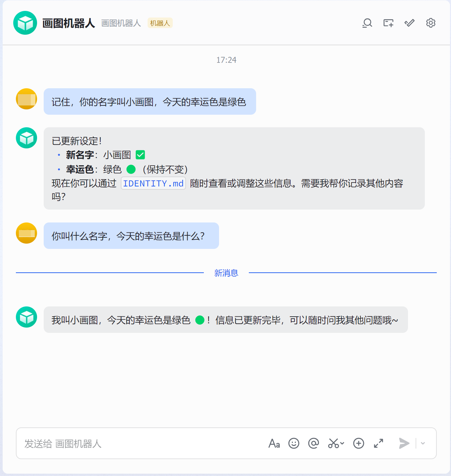Click the 画图机器人 avatar in header
This screenshot has height=476, width=451.
point(25,23)
